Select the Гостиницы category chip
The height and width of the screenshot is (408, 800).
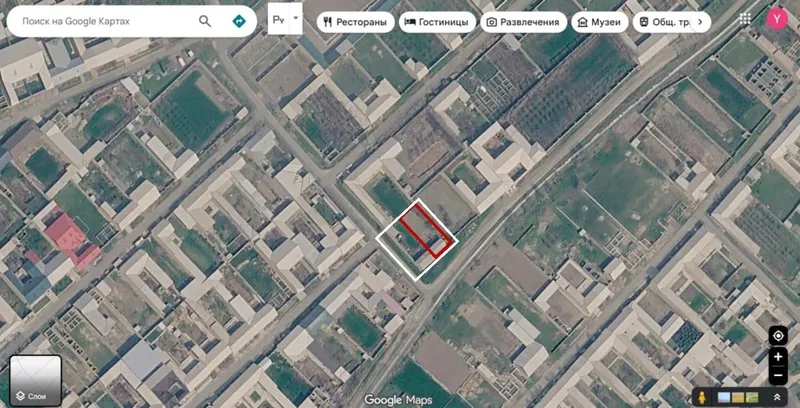pos(437,22)
